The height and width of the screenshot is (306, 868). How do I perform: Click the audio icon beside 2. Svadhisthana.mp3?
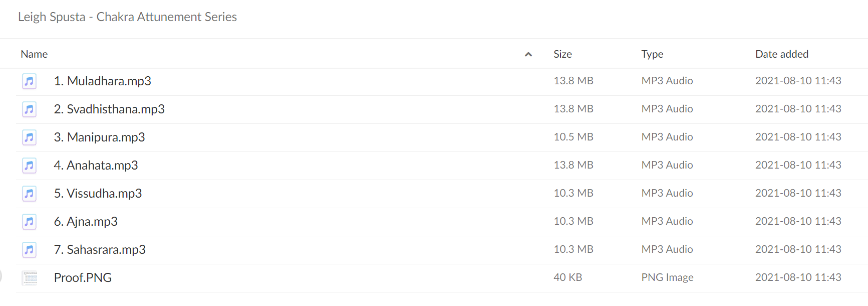point(29,109)
